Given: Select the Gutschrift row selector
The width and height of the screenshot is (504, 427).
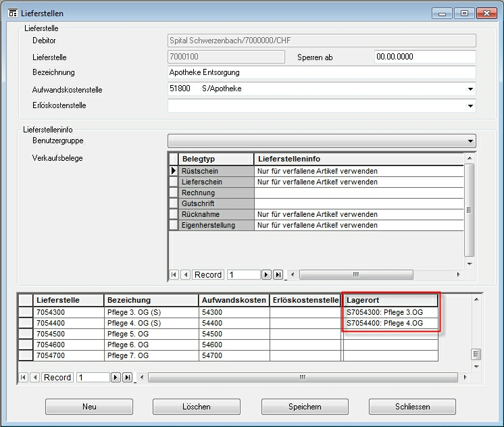Looking at the screenshot, I should (174, 204).
